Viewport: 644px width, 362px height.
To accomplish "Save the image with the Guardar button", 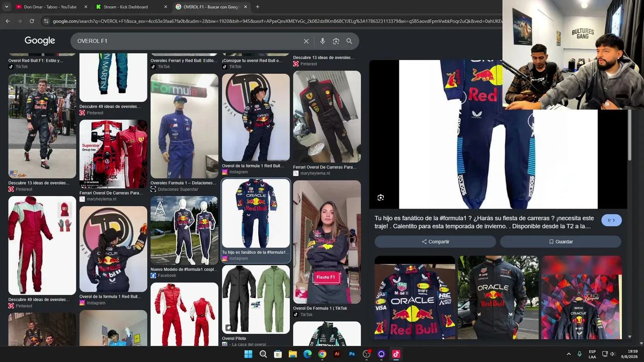I will pyautogui.click(x=560, y=242).
